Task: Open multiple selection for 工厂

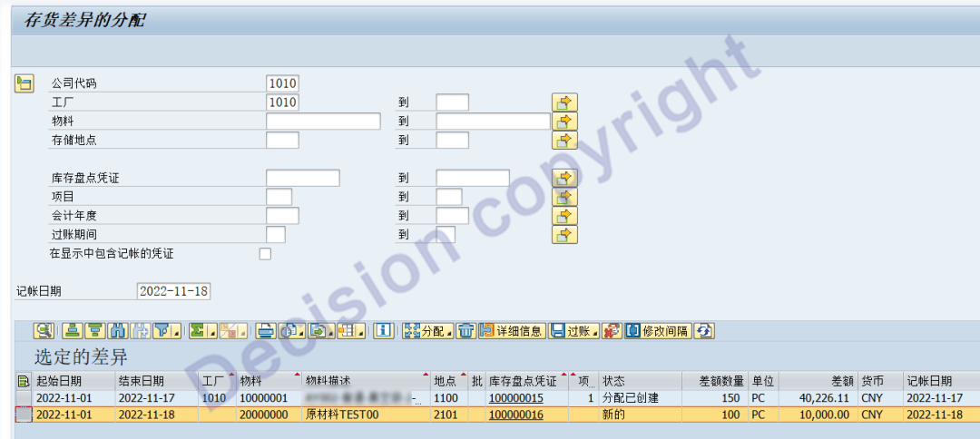Action: tap(564, 102)
